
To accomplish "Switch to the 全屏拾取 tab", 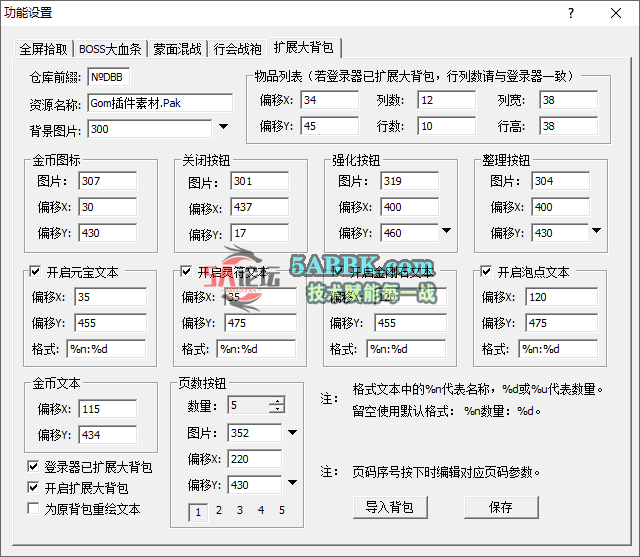I will 44,49.
